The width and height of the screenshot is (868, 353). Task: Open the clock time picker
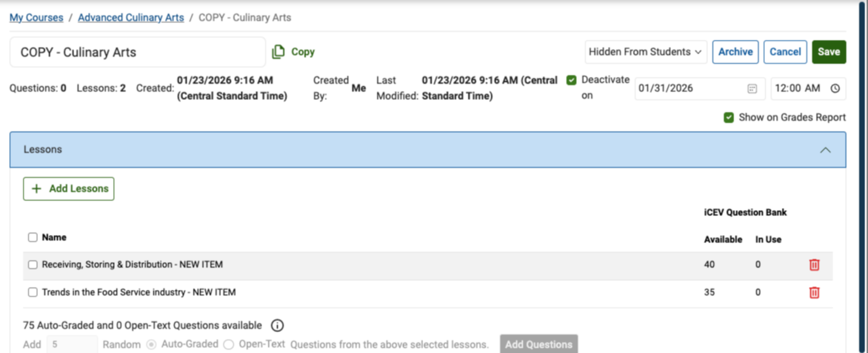click(835, 89)
